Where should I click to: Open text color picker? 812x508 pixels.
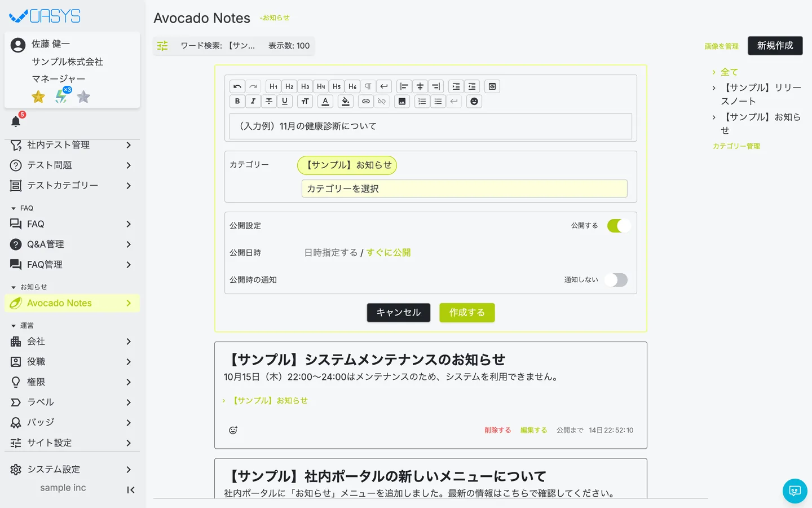pyautogui.click(x=325, y=102)
